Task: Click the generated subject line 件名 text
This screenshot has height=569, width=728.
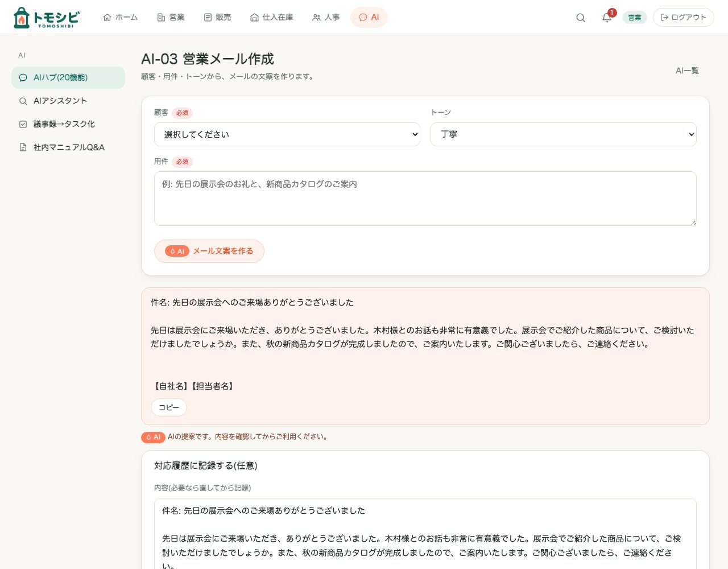Action: coord(252,303)
